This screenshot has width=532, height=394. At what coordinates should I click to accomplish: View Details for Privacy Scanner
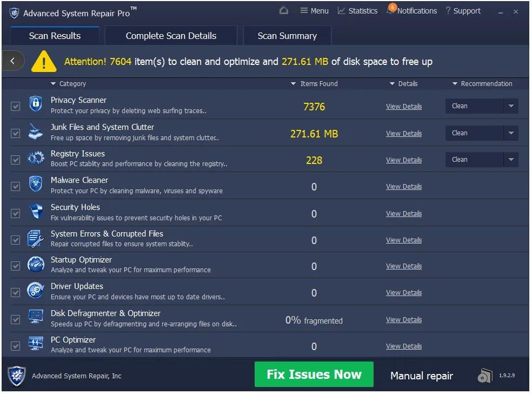(x=404, y=106)
